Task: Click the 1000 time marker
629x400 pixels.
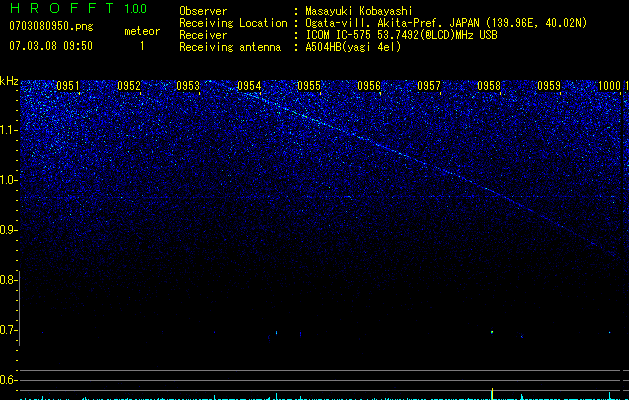Action: point(609,86)
